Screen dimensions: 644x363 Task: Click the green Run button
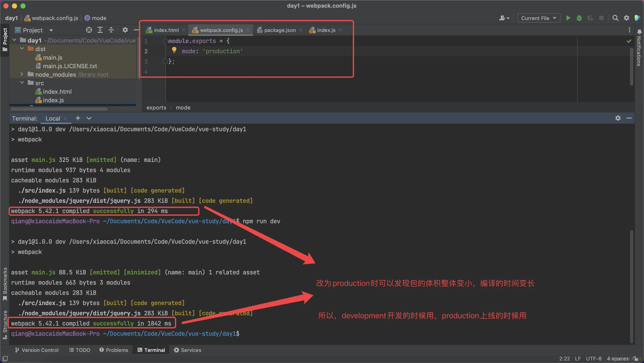click(568, 18)
